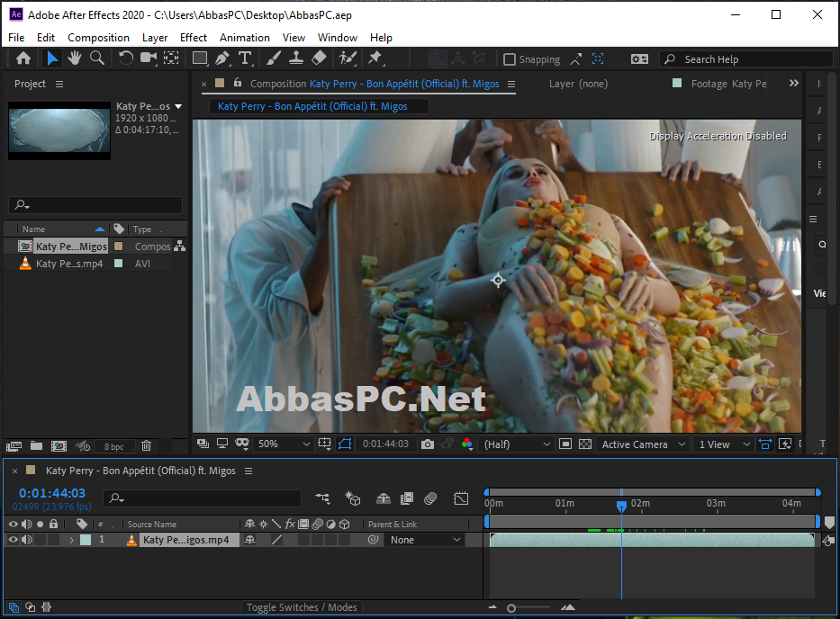Open the Animation menu

pyautogui.click(x=245, y=38)
